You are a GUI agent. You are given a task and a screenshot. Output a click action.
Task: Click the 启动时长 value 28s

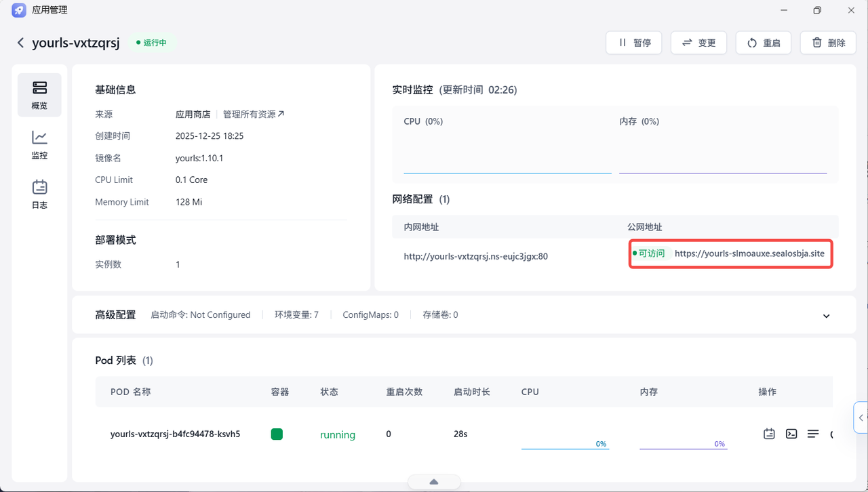(x=460, y=434)
